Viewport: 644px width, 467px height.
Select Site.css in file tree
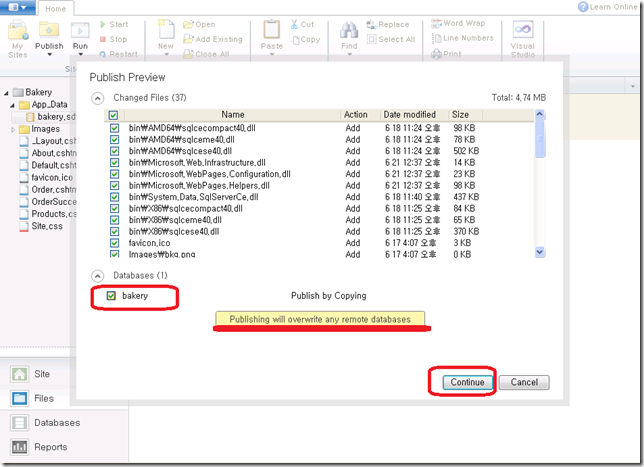[41, 226]
